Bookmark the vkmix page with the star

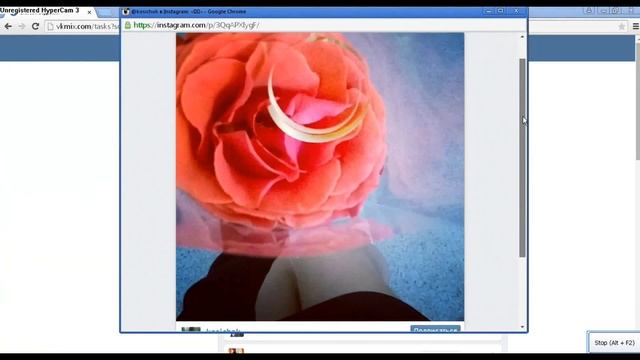[621, 27]
